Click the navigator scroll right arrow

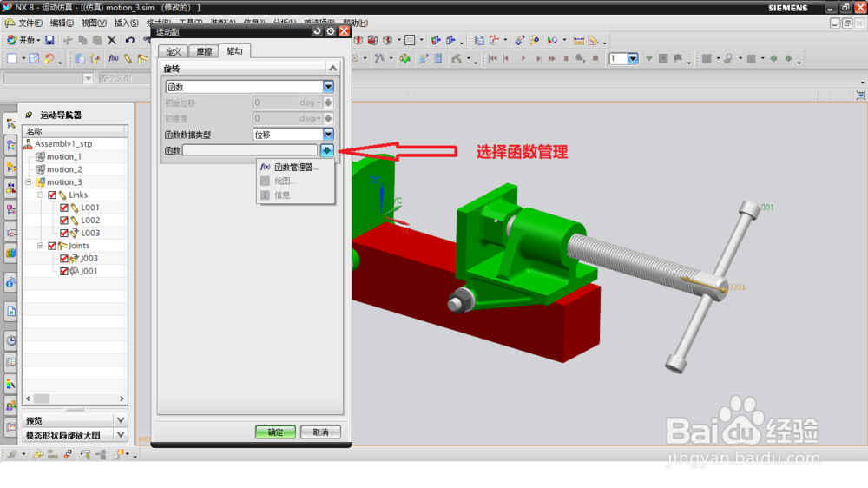[x=122, y=399]
